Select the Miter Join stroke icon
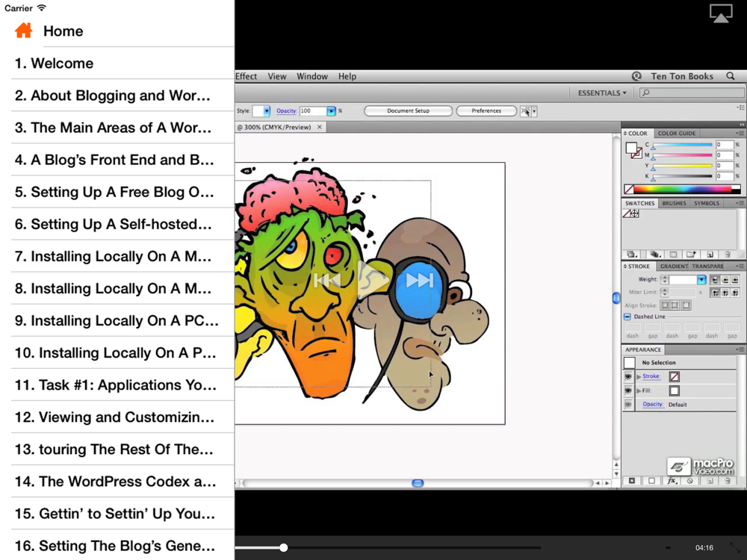Screen dimensions: 747x560 715,293
